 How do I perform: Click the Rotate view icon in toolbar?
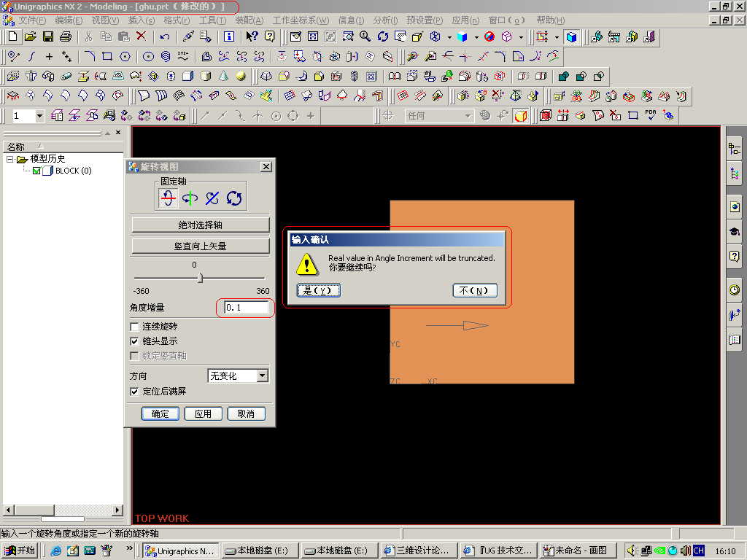click(382, 36)
